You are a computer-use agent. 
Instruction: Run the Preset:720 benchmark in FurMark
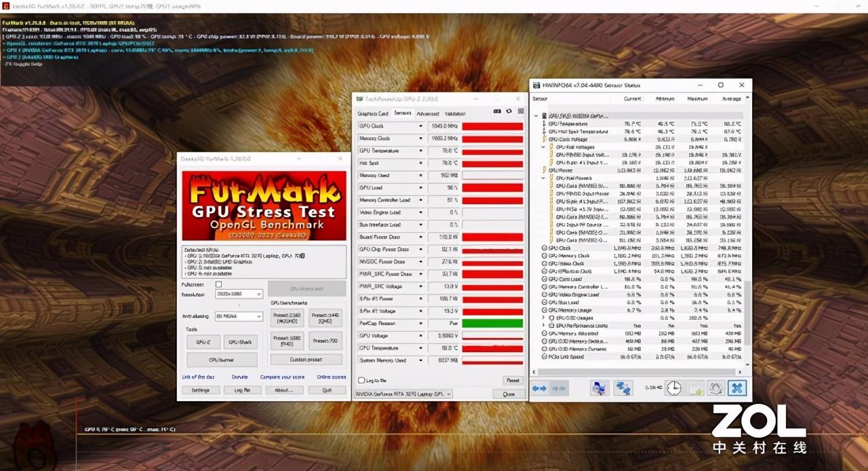pyautogui.click(x=325, y=340)
